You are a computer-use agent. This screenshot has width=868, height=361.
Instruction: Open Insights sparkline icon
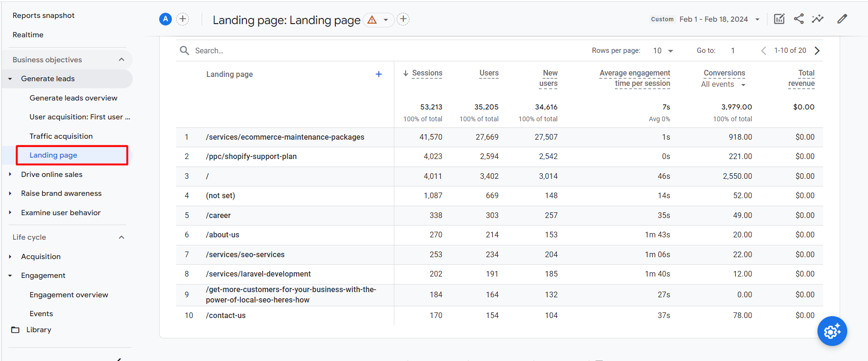click(x=817, y=19)
